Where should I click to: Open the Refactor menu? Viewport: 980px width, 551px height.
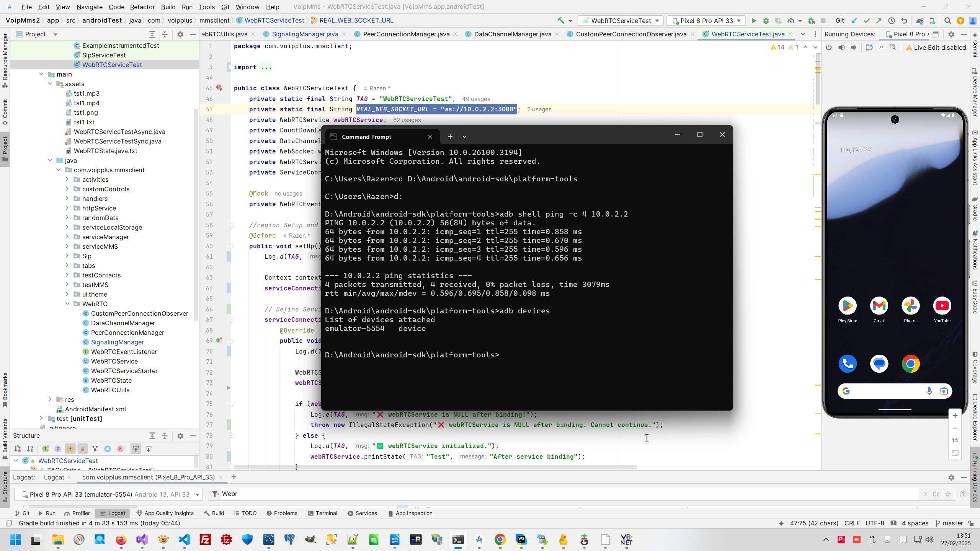[142, 7]
